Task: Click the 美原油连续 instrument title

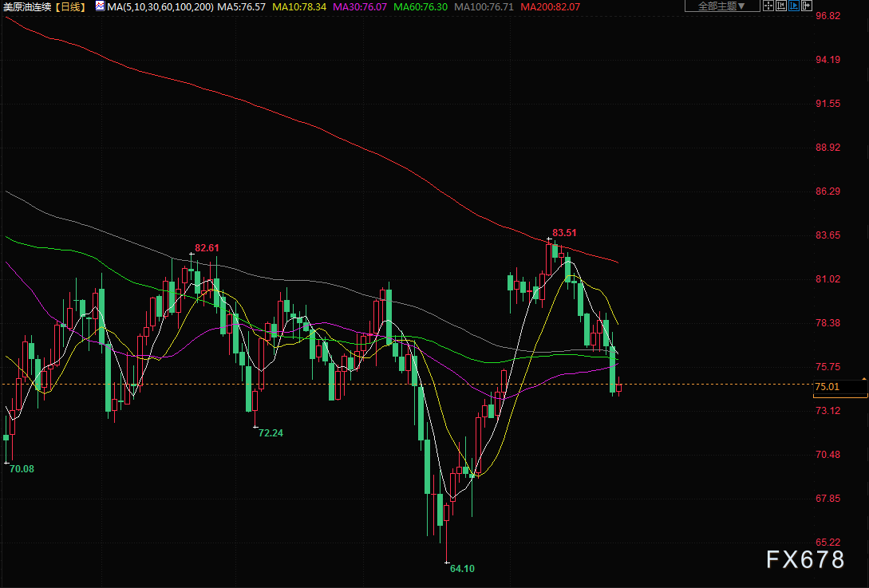Action: pos(27,7)
